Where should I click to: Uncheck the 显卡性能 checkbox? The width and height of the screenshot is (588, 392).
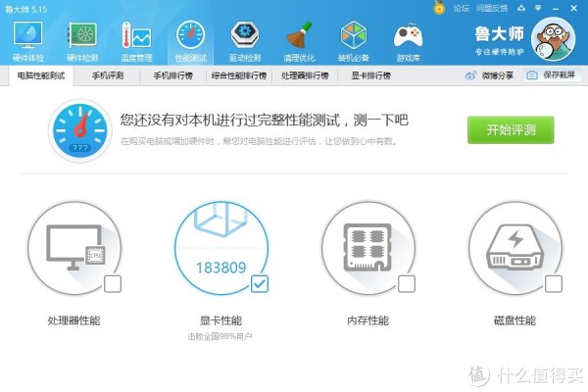260,284
